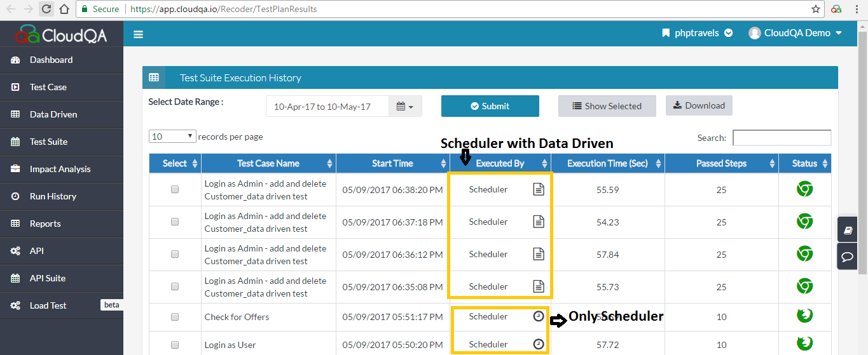Screen dimensions: 868x355
Task: Expand CloudQA Demo user menu
Action: [x=796, y=33]
